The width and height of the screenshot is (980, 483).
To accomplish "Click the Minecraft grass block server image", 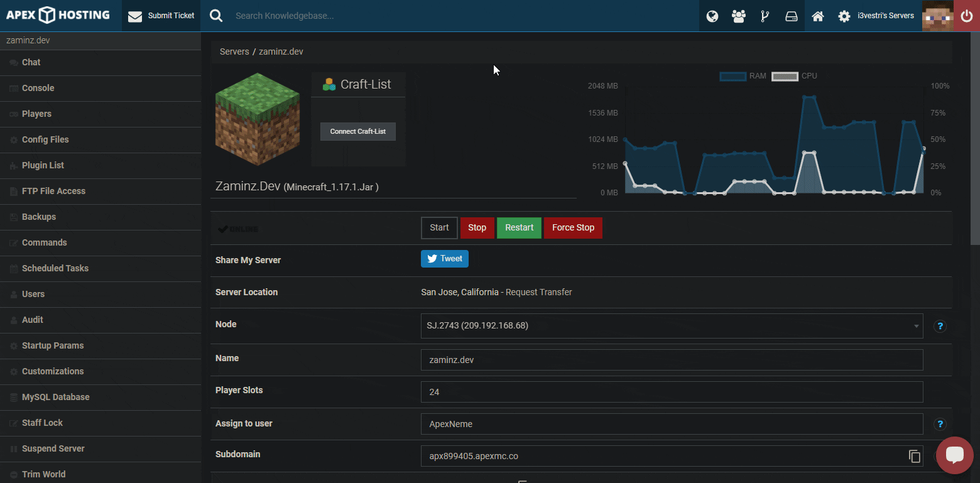I will (x=258, y=119).
